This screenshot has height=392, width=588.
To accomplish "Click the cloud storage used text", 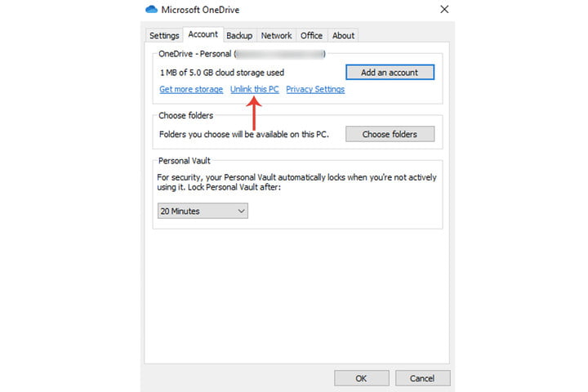I will point(210,72).
